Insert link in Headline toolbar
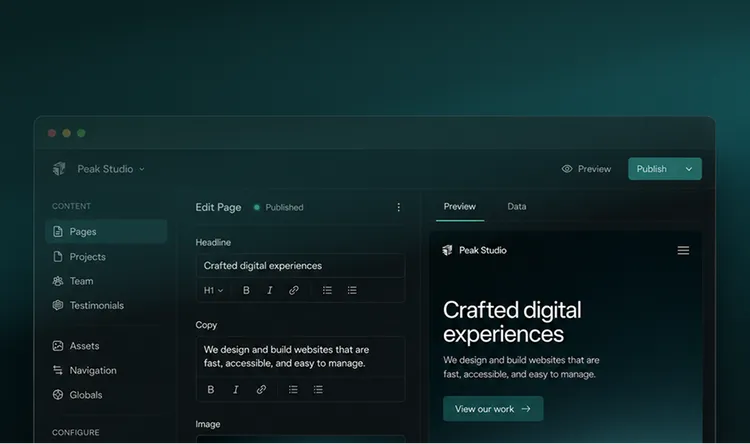The image size is (750, 444). 294,290
